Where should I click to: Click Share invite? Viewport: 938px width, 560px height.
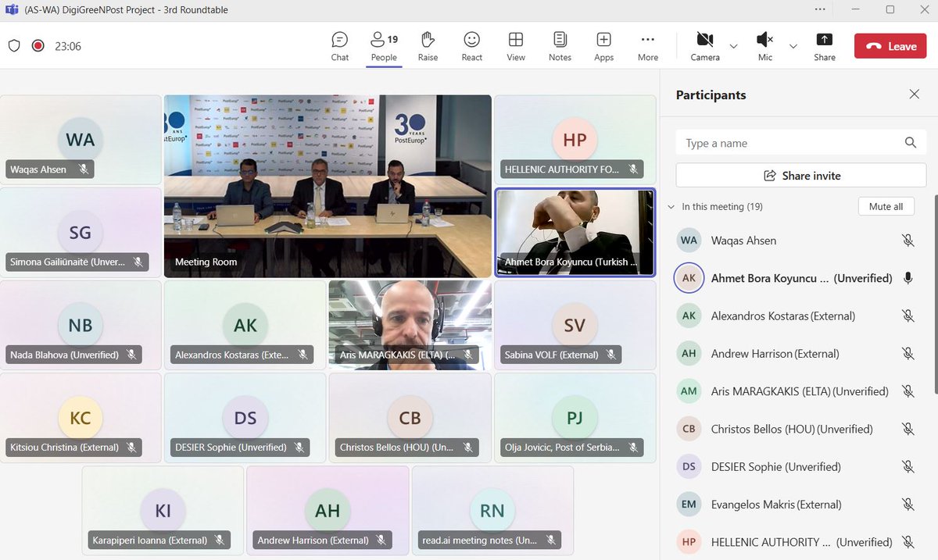pos(800,175)
